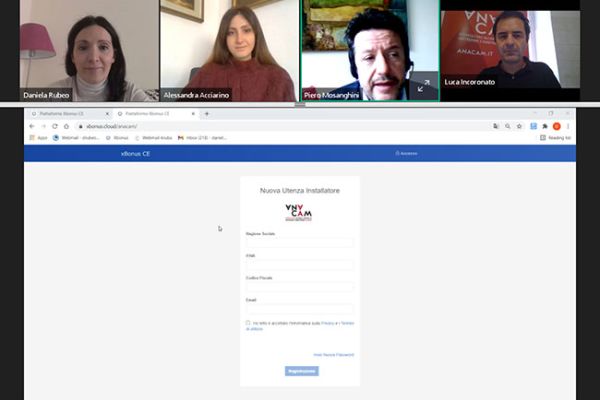Click the lock icon beside xbonus.cloud address
This screenshot has width=600, height=400.
(80, 126)
